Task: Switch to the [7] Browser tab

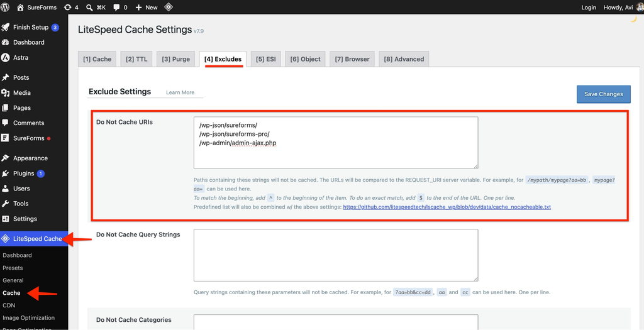Action: click(352, 59)
